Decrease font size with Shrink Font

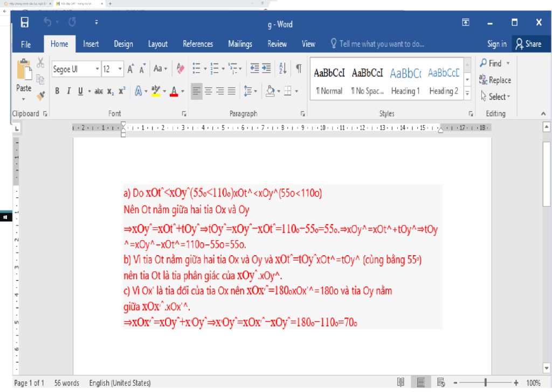(x=142, y=69)
